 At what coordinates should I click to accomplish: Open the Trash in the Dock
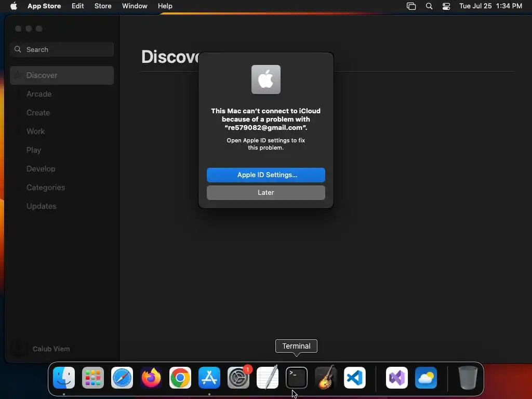coord(468,378)
